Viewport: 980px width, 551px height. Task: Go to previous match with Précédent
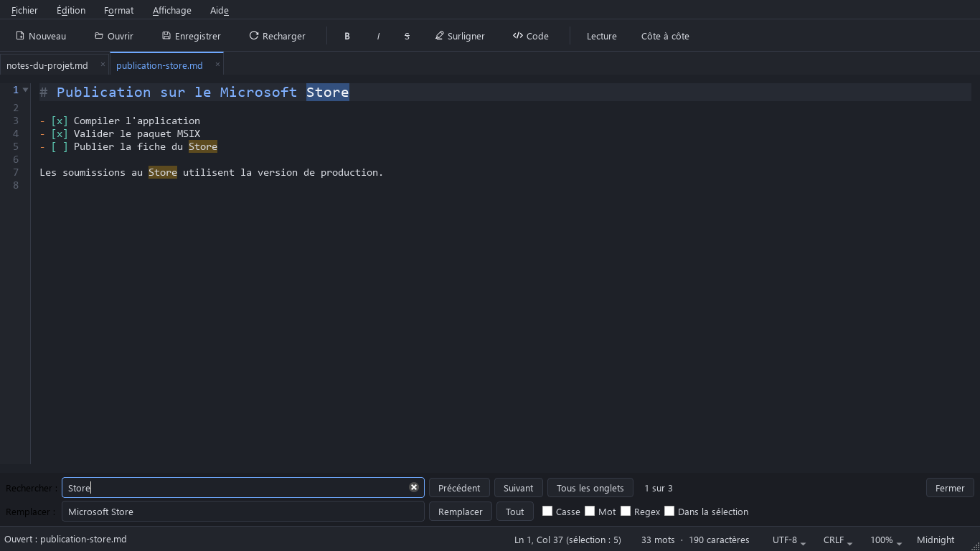tap(459, 488)
